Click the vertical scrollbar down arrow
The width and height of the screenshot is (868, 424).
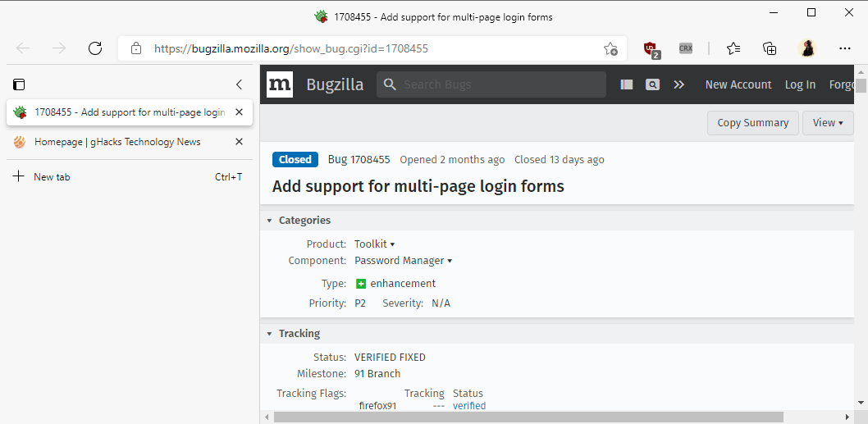(x=861, y=403)
